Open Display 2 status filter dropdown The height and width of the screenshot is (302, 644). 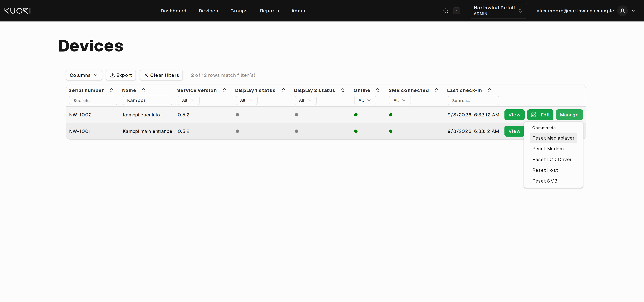tap(306, 100)
